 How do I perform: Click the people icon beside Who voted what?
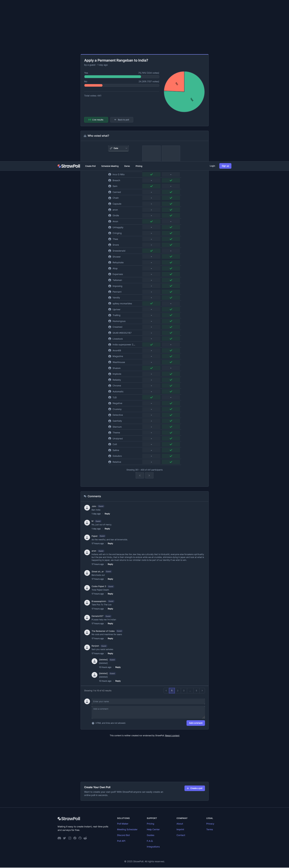point(85,136)
